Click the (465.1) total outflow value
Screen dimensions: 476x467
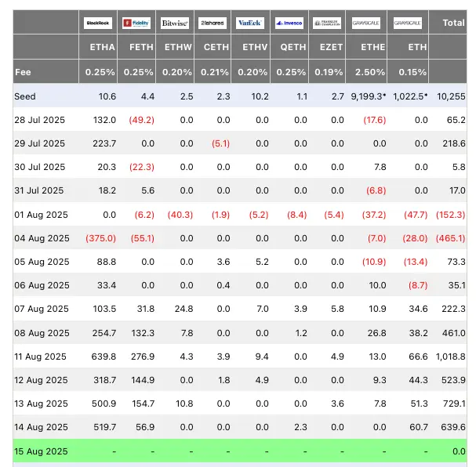(x=451, y=238)
